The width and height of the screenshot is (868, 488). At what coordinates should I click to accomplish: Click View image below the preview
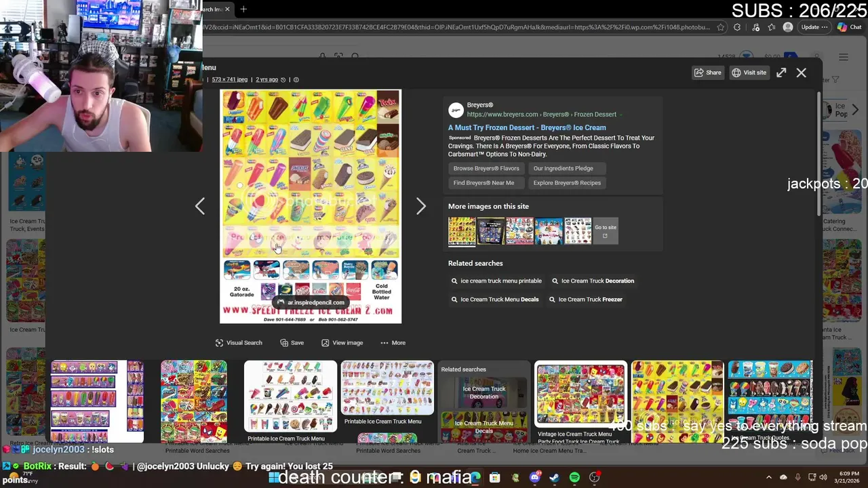point(342,343)
